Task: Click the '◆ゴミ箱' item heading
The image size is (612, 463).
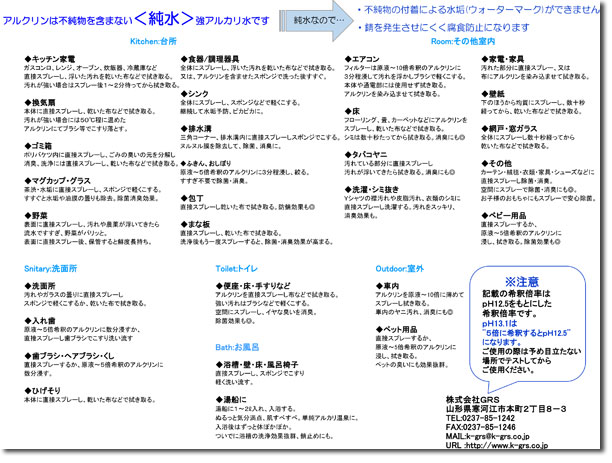Action: pos(38,146)
